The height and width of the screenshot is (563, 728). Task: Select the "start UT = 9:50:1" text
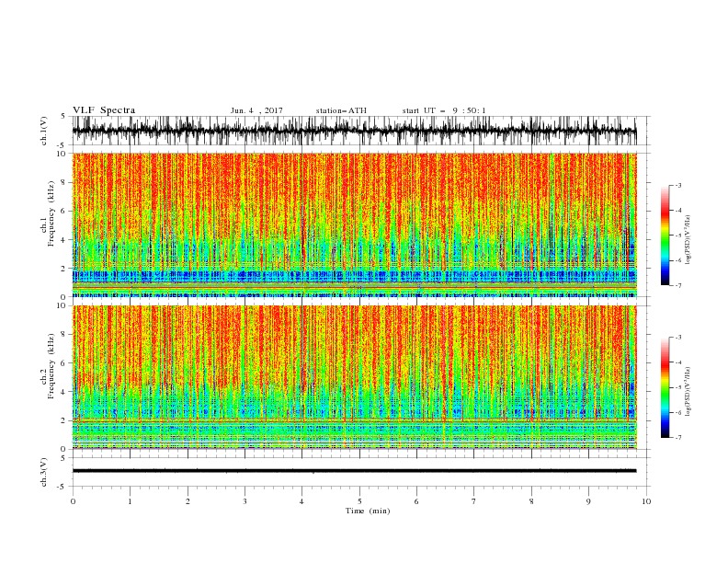tap(444, 110)
